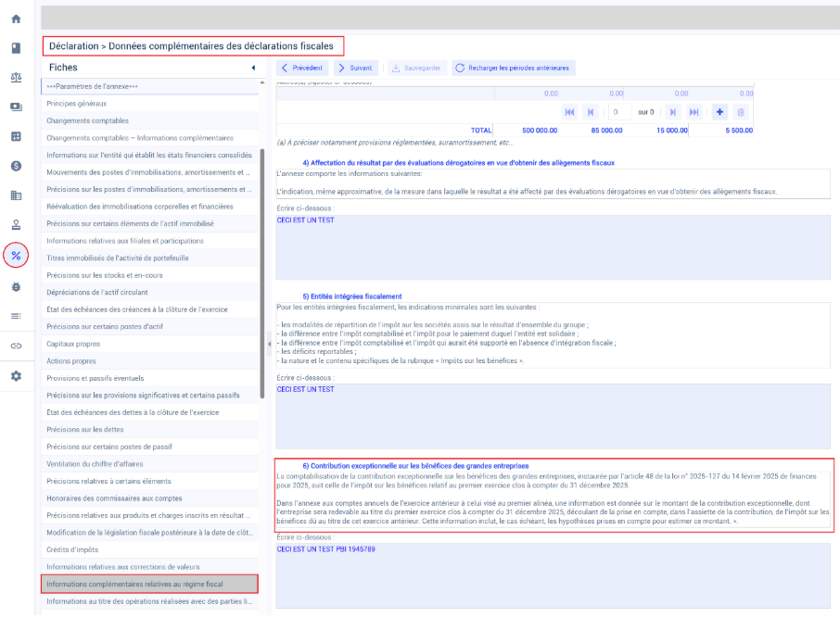Screen dimensions: 840x617
Task: Jump to first record navigation icon
Action: (x=569, y=112)
